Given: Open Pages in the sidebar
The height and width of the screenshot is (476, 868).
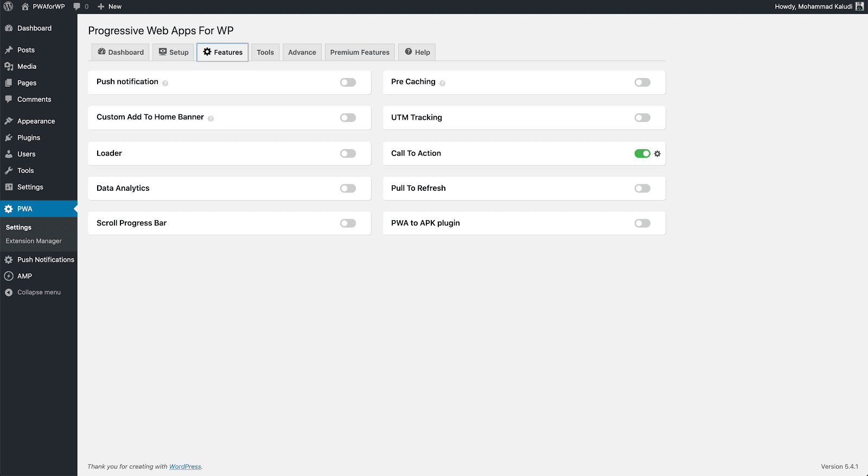Looking at the screenshot, I should click(39, 83).
